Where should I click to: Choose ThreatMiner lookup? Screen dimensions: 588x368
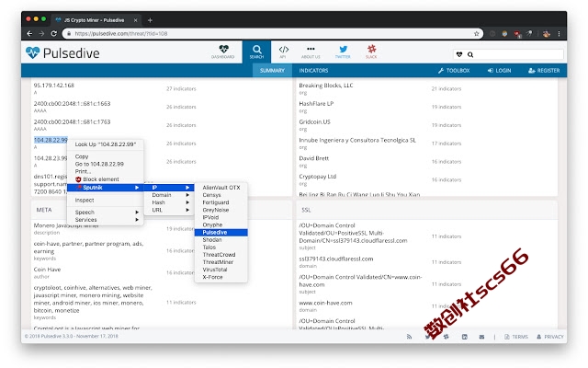[220, 262]
